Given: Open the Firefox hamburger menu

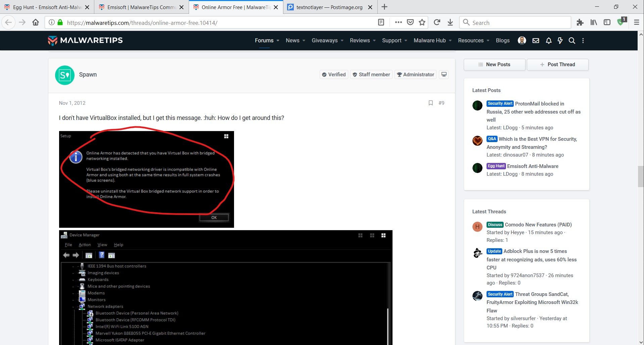Looking at the screenshot, I should [636, 23].
